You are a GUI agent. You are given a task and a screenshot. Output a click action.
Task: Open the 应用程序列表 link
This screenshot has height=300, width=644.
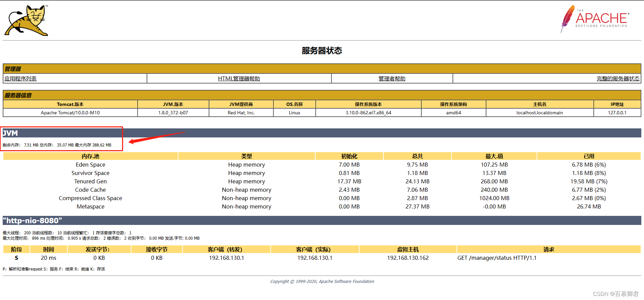click(20, 78)
